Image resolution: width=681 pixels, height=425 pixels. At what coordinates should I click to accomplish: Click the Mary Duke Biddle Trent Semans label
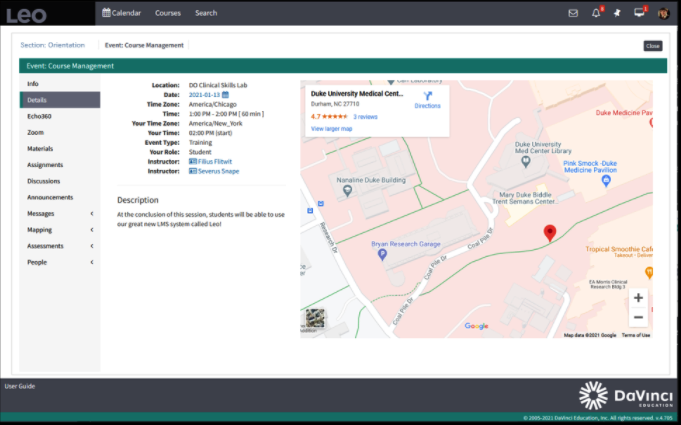526,198
